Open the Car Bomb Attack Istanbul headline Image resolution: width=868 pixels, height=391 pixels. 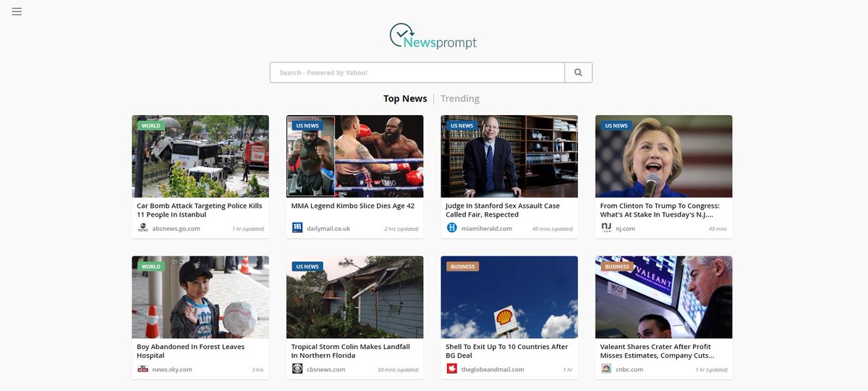tap(200, 210)
